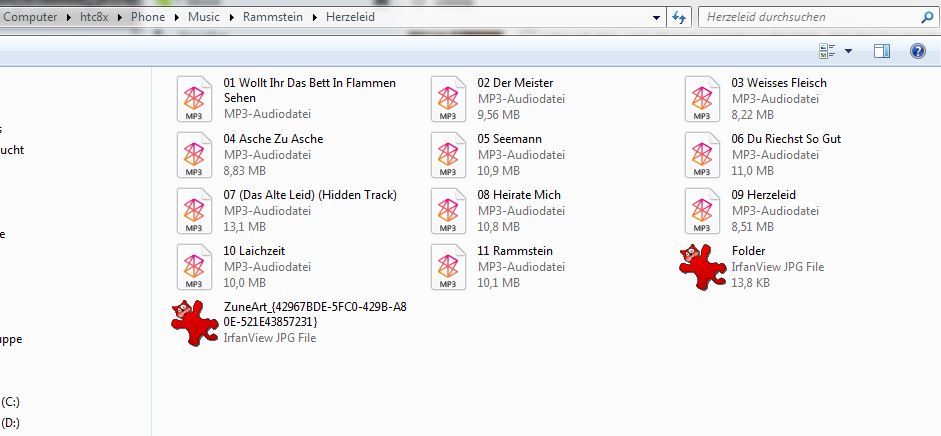Select the MP3 icon for 05 Seemann
Image resolution: width=941 pixels, height=436 pixels.
pyautogui.click(x=448, y=155)
